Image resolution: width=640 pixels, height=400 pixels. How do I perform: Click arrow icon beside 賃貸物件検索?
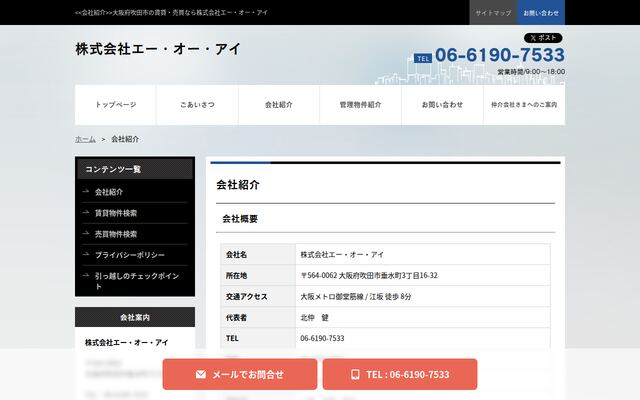(x=86, y=212)
